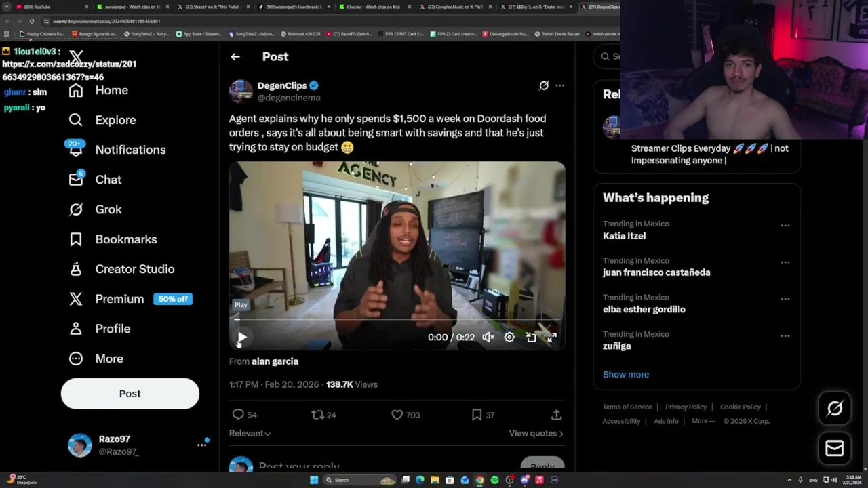Play the video with the play button

pos(242,337)
